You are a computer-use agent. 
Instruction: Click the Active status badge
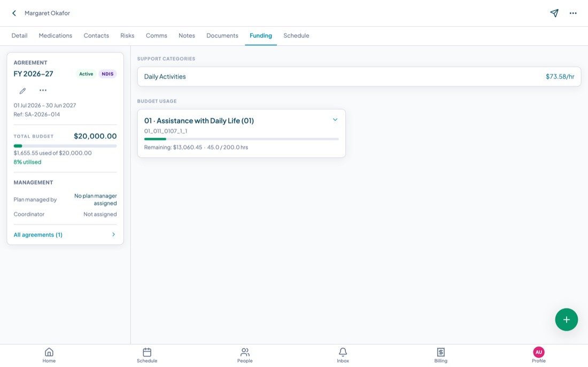click(86, 74)
